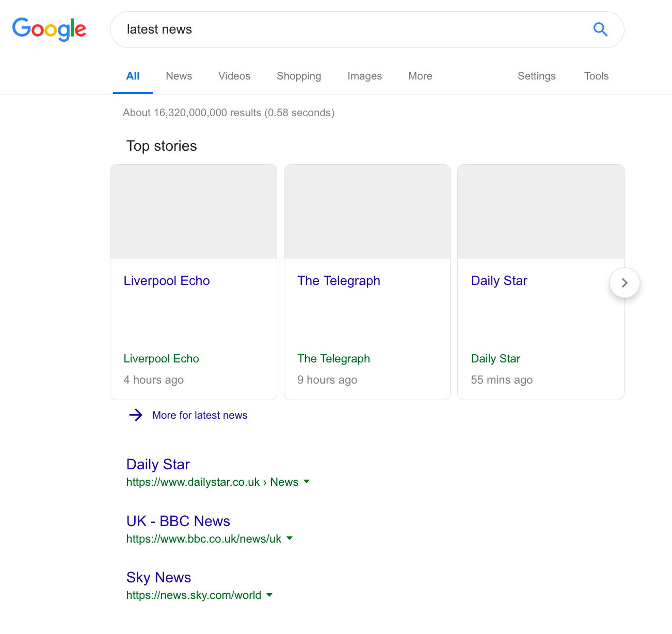The image size is (672, 634).
Task: Click the Daily Star story thumbnail
Action: click(541, 212)
